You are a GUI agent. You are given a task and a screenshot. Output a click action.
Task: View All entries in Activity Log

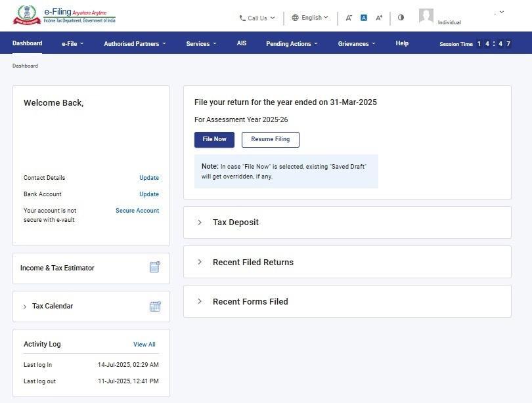[x=144, y=344]
